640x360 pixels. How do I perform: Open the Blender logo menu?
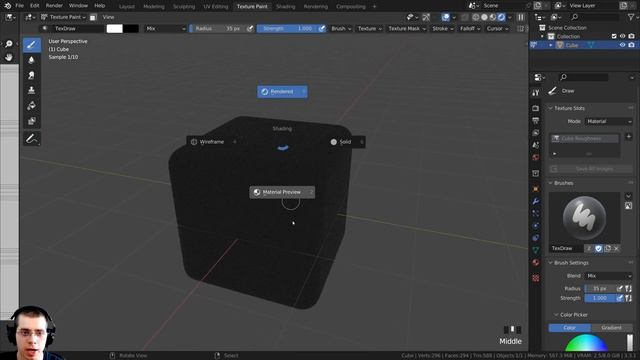(x=7, y=6)
